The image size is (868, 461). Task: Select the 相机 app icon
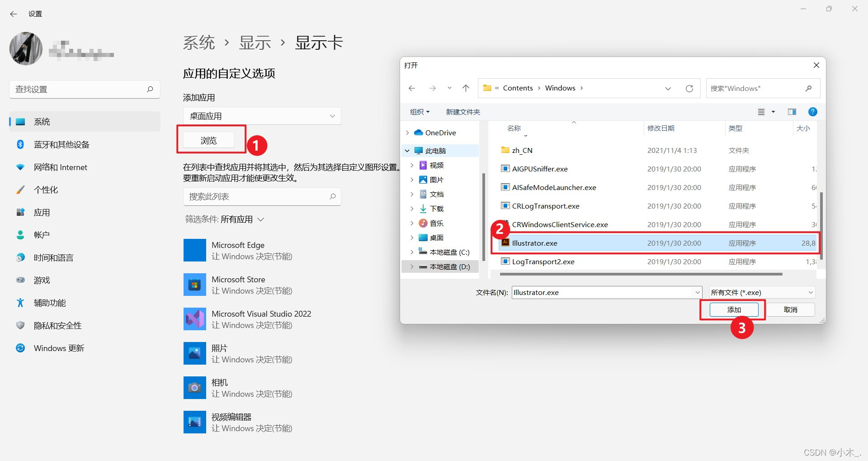tap(195, 388)
